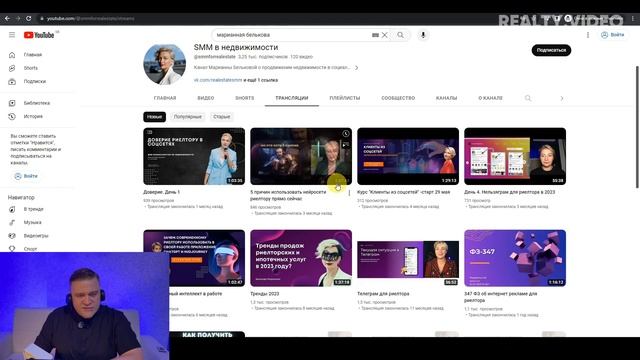Click 'и ещё 1 ссылка' link
Screen dimensions: 640x360
(x=261, y=80)
